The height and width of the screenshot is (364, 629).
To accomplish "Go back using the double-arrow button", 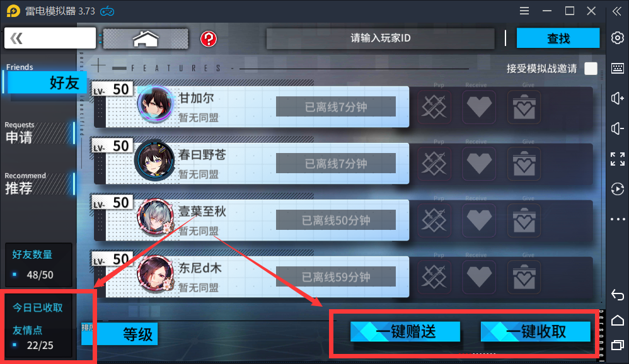I will click(50, 38).
